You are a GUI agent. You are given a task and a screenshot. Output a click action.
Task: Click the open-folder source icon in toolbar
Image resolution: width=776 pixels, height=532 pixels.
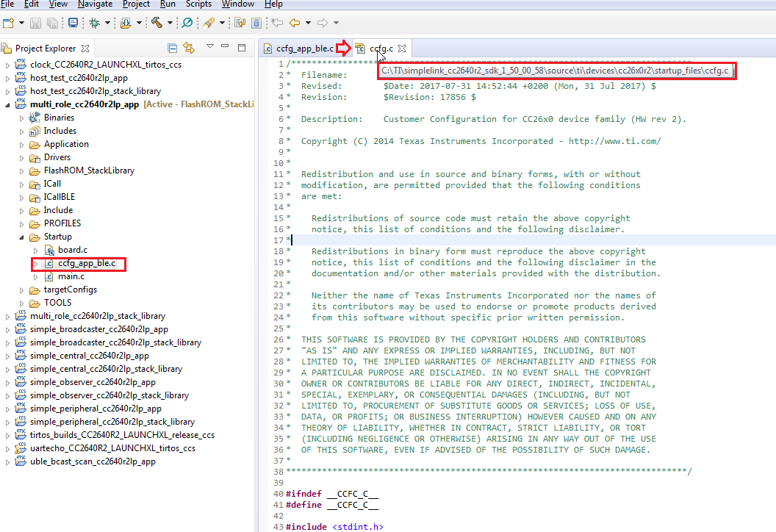126,23
